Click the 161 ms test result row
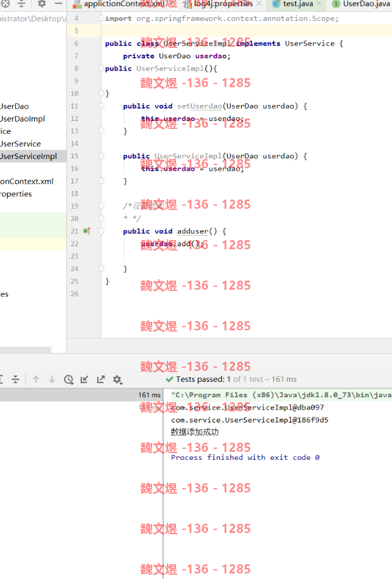Viewport: 392px width, 579px height. click(x=81, y=395)
